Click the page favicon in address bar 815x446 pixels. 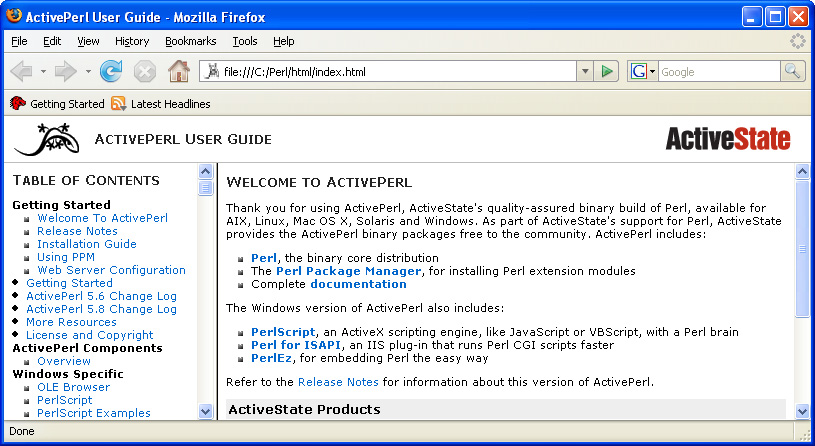click(211, 71)
